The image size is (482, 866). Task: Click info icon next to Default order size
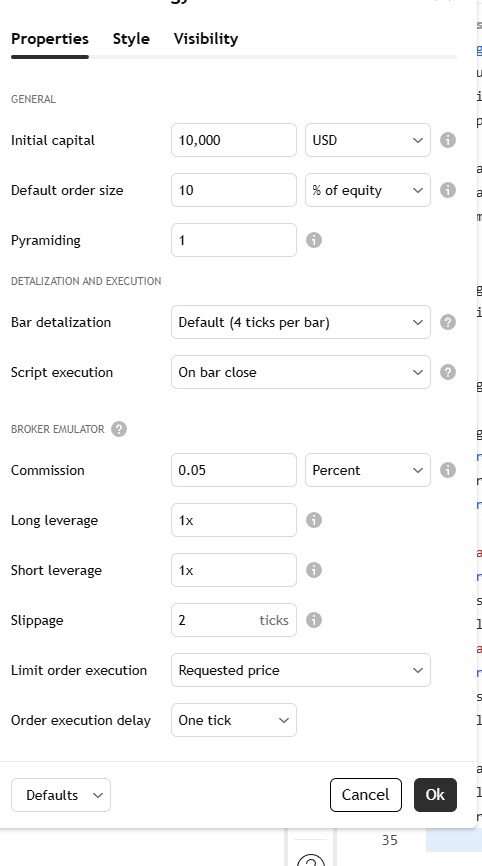click(x=448, y=190)
